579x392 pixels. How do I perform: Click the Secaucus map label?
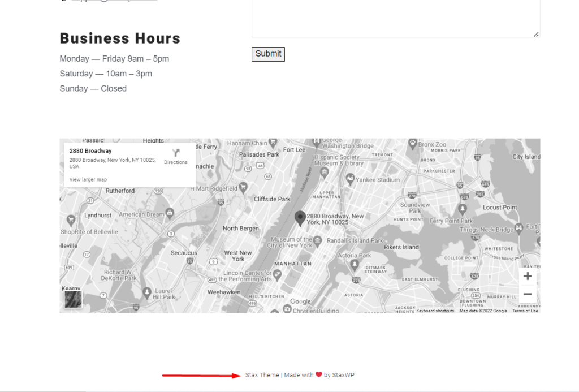[184, 253]
